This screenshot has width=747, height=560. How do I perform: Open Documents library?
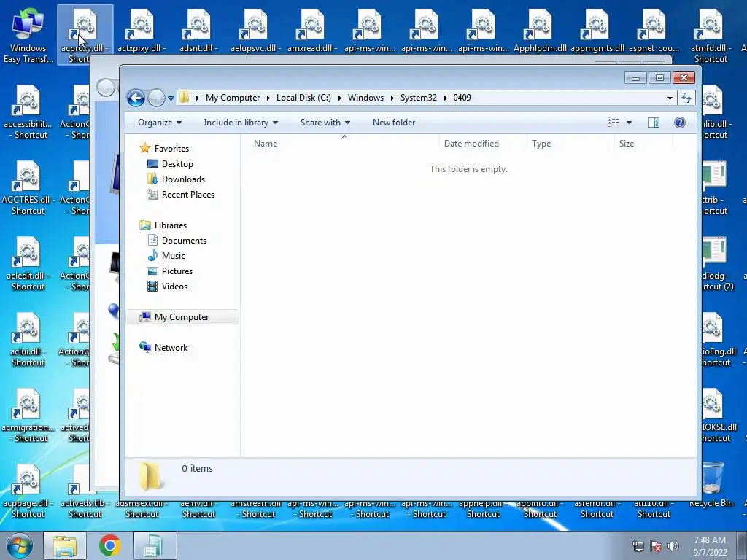pyautogui.click(x=177, y=241)
